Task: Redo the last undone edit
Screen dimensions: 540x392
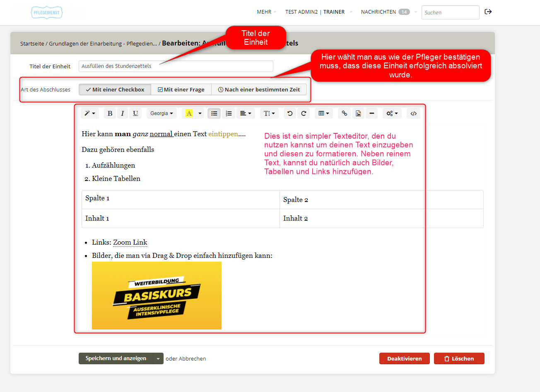Action: click(x=304, y=113)
